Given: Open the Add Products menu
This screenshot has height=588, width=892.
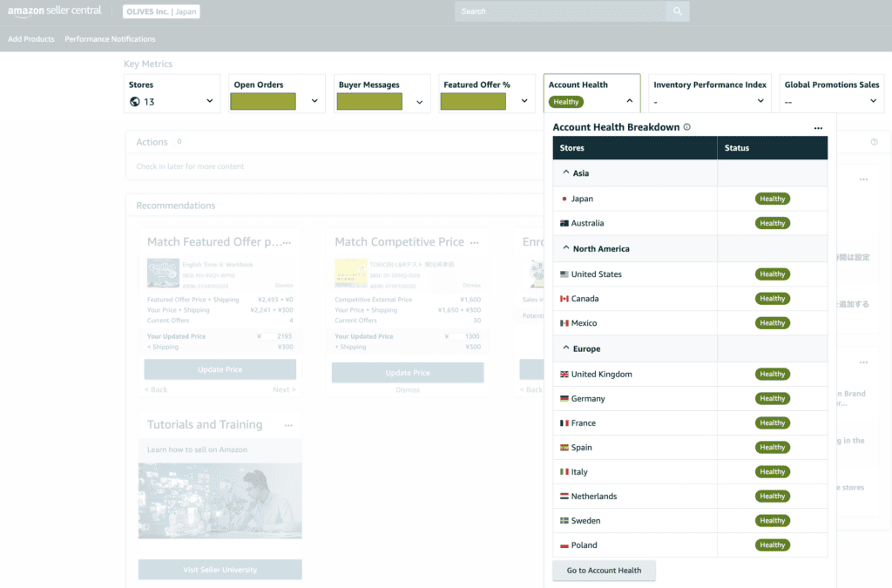Looking at the screenshot, I should [x=31, y=38].
